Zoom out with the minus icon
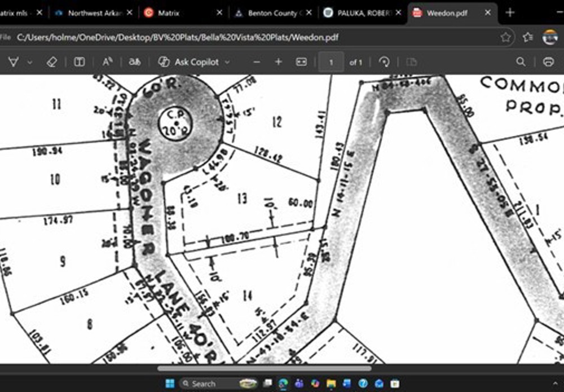The height and width of the screenshot is (392, 564). [x=257, y=62]
